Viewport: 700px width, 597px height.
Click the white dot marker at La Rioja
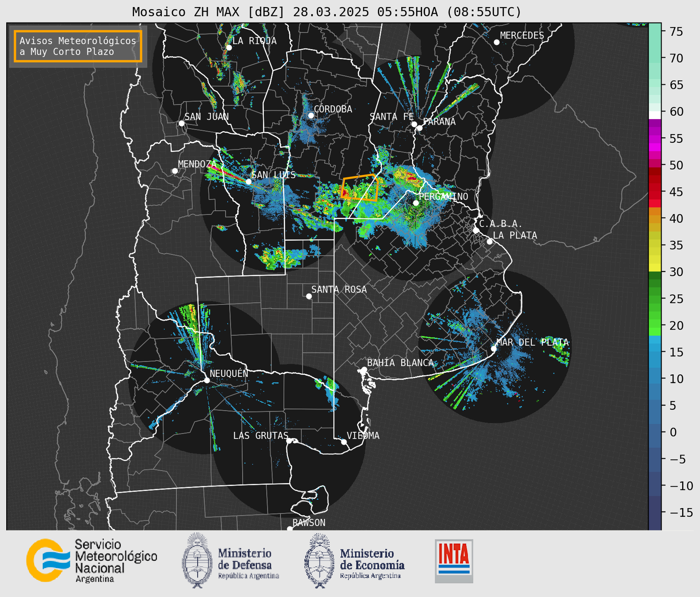229,47
